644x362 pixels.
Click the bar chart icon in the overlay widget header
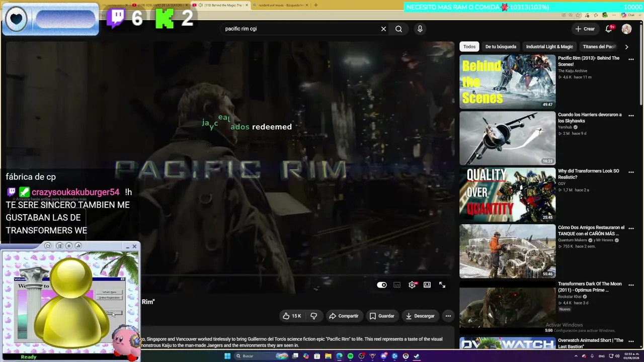click(78, 246)
